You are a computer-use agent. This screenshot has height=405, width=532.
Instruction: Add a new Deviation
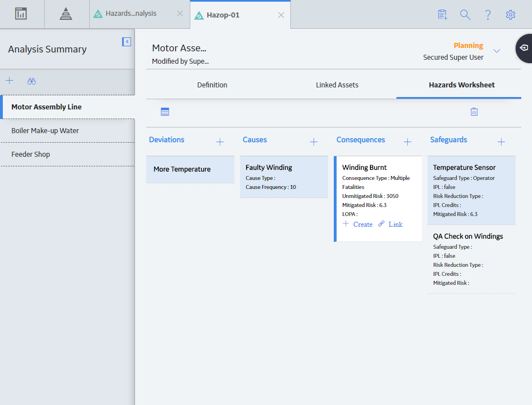click(x=220, y=142)
